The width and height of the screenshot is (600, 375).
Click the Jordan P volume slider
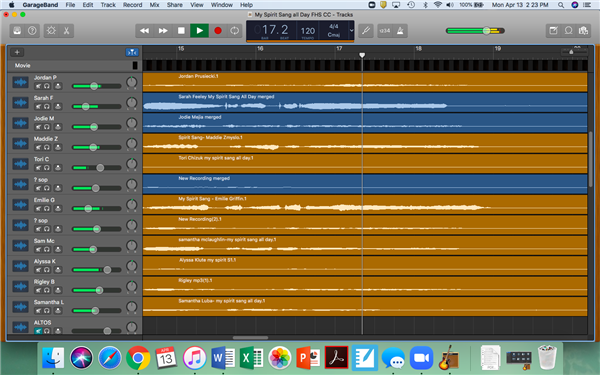pos(96,86)
